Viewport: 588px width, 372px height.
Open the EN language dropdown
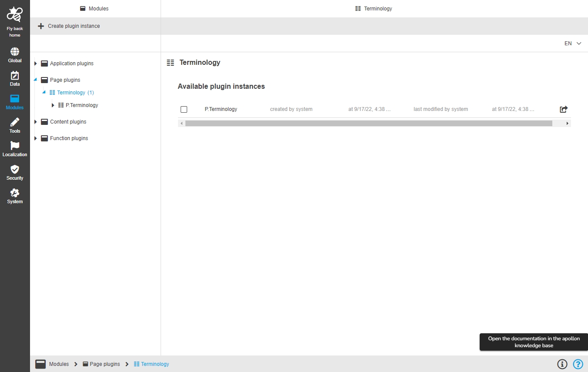[573, 44]
